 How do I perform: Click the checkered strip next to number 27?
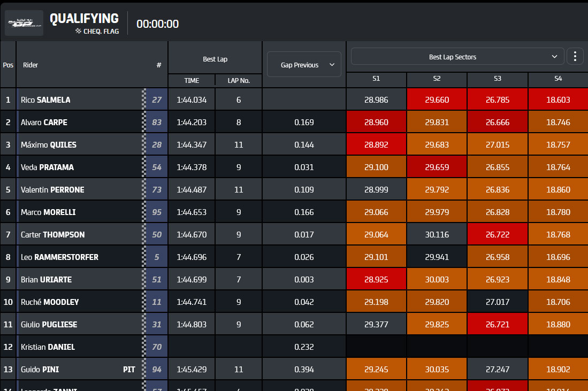tap(144, 99)
